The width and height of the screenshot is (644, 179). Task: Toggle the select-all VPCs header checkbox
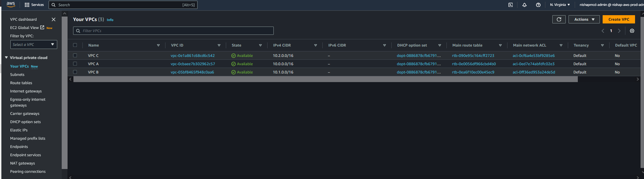[x=75, y=45]
